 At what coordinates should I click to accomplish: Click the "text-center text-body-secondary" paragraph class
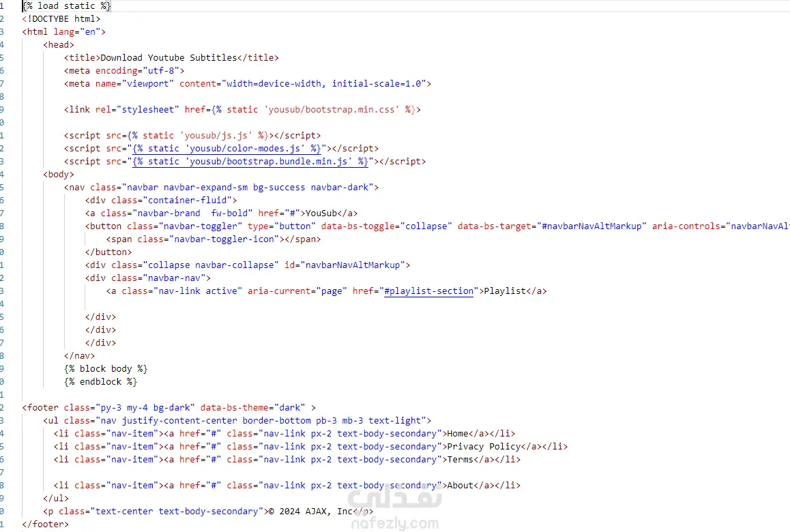click(177, 512)
